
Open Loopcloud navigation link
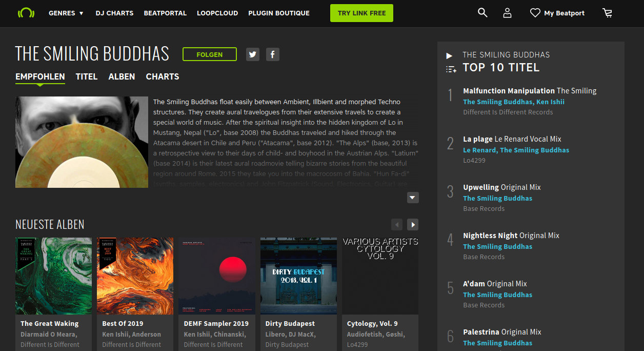217,13
